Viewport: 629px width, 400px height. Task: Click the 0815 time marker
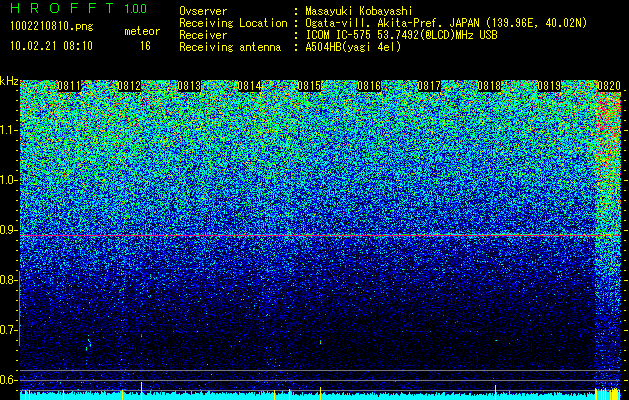[309, 86]
